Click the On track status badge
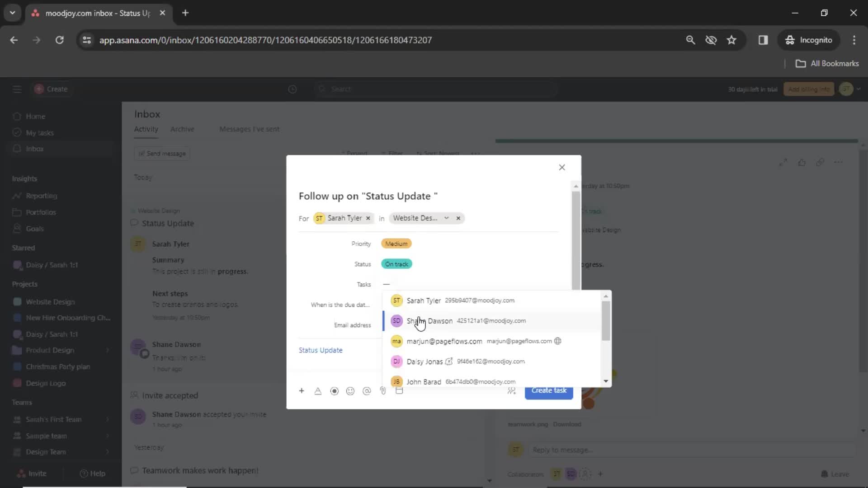This screenshot has height=488, width=868. coord(396,263)
